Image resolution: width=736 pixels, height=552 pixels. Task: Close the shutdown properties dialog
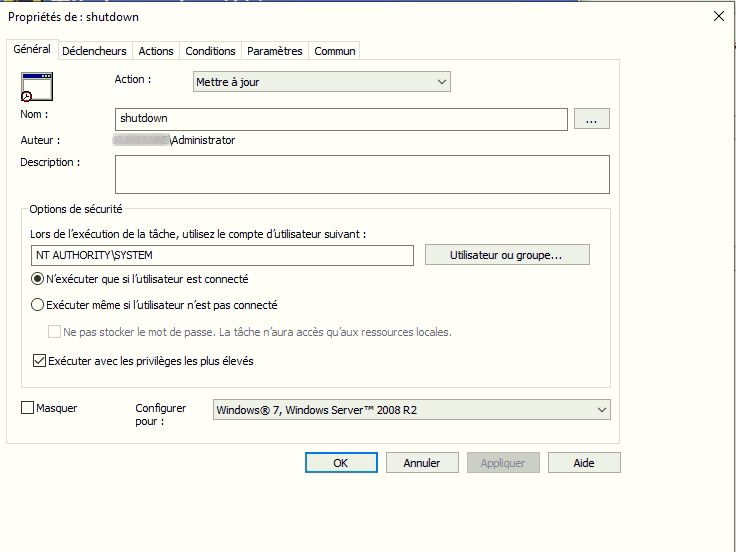[718, 16]
